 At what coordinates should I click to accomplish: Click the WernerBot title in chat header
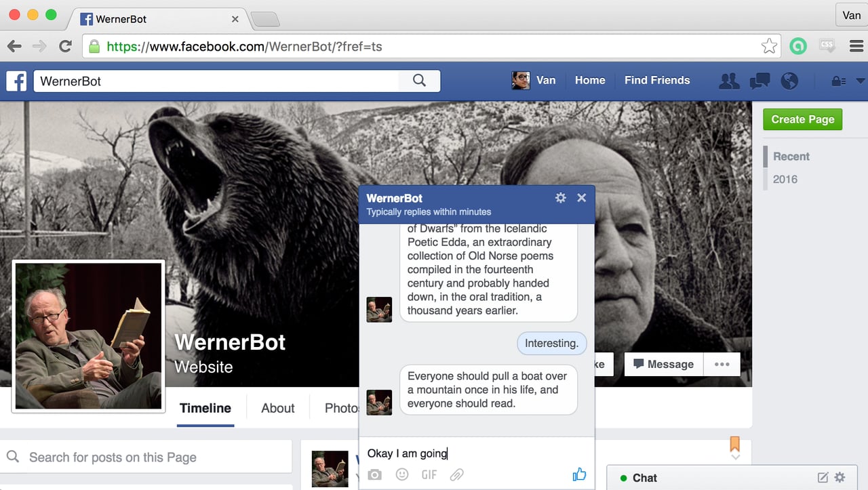394,198
